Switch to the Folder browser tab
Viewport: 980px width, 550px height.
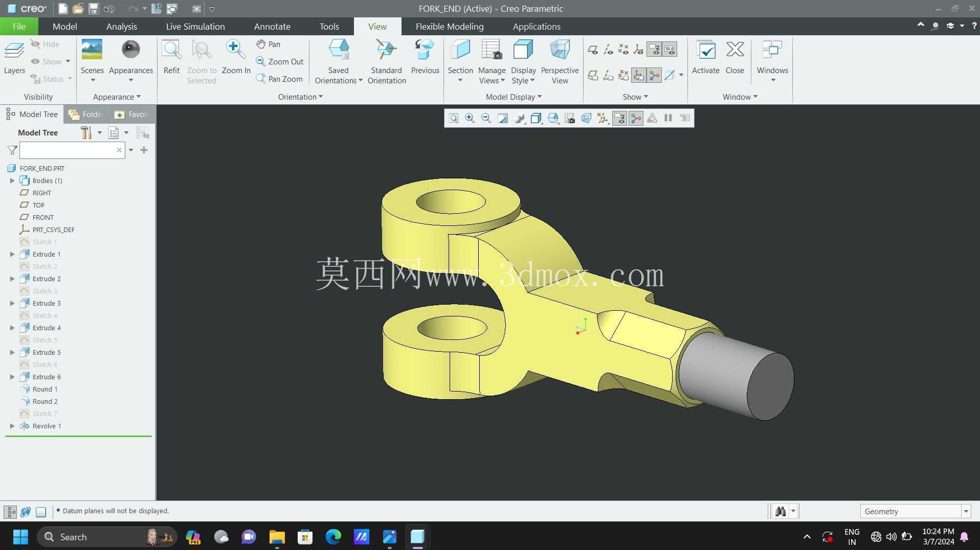(86, 114)
